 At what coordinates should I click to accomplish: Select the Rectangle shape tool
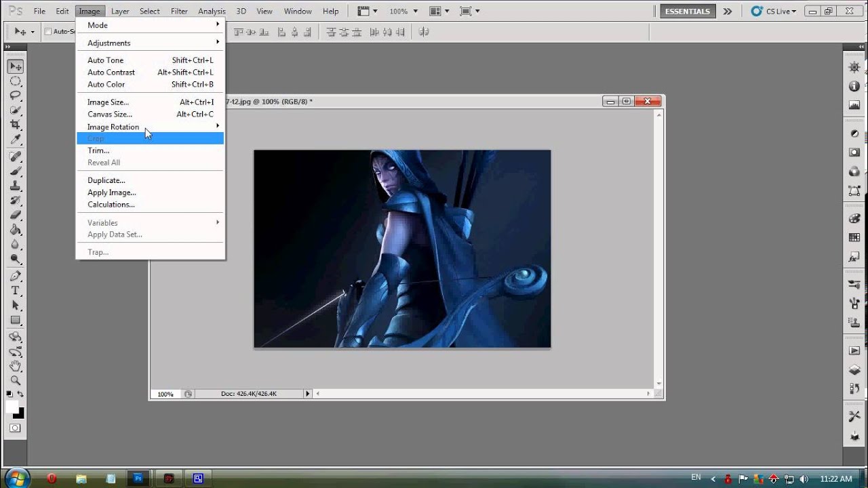(x=15, y=320)
